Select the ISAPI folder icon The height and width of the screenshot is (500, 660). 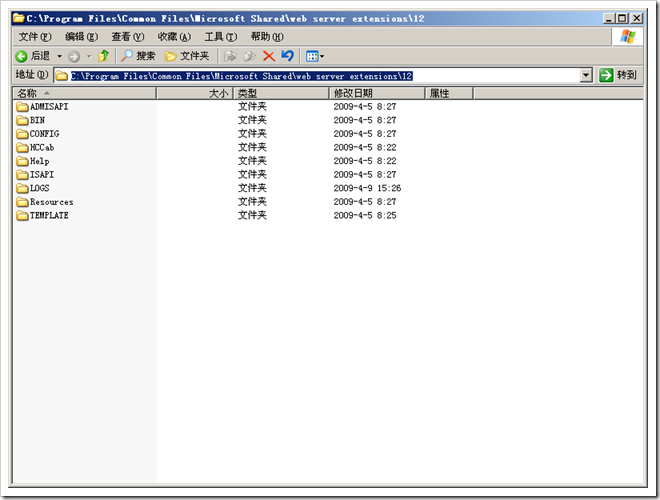click(22, 175)
